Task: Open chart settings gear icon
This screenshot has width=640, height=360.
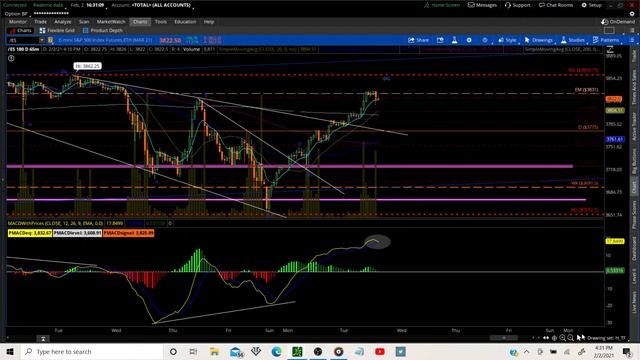Action: click(469, 40)
